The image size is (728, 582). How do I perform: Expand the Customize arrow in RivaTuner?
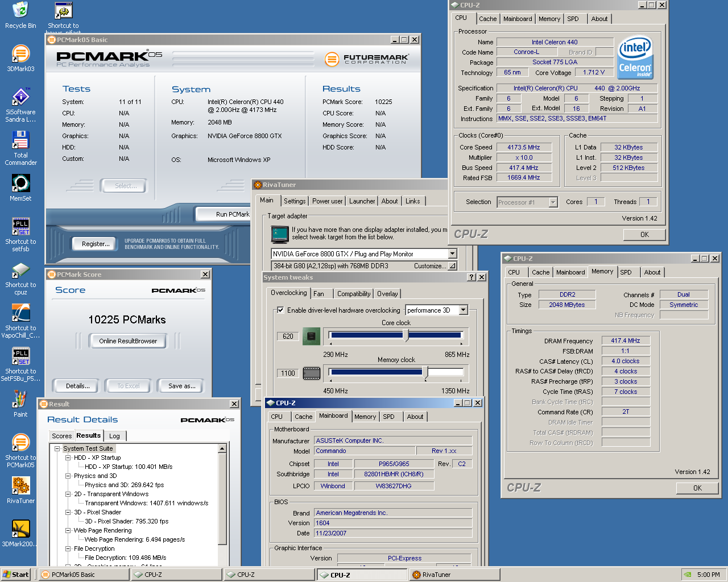pos(452,266)
